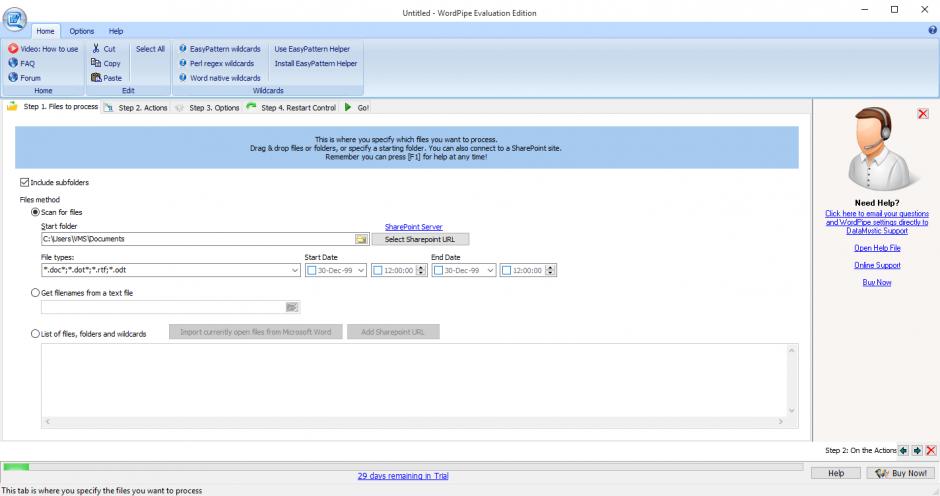
Task: Go to next tip with right arrow
Action: (x=917, y=450)
